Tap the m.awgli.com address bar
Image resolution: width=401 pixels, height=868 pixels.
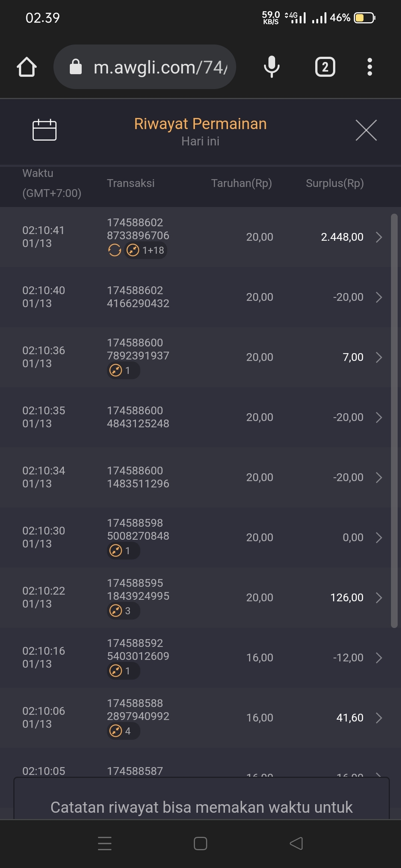[x=160, y=67]
